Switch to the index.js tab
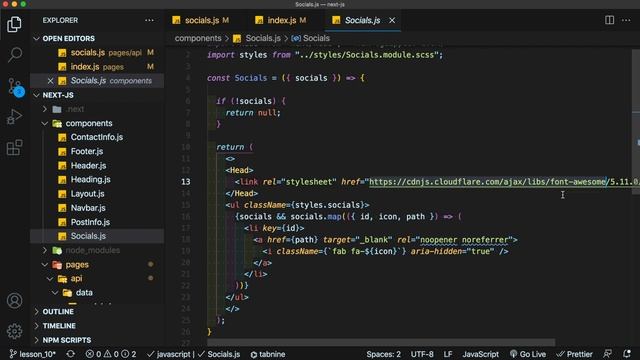The width and height of the screenshot is (640, 360). (281, 20)
